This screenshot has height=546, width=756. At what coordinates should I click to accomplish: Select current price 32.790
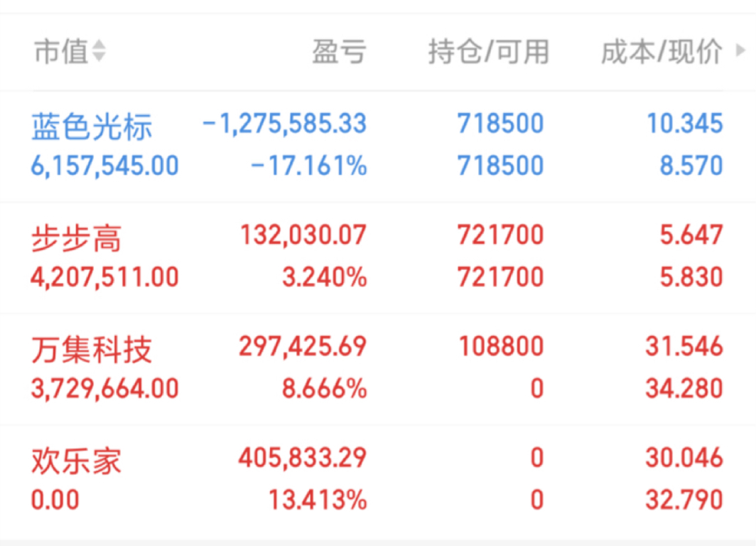tap(685, 500)
